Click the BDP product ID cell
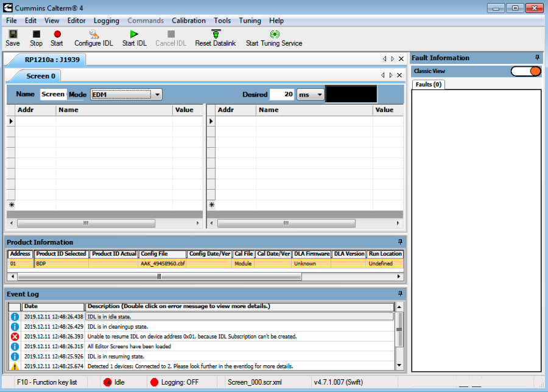The height and width of the screenshot is (392, 548). point(61,264)
